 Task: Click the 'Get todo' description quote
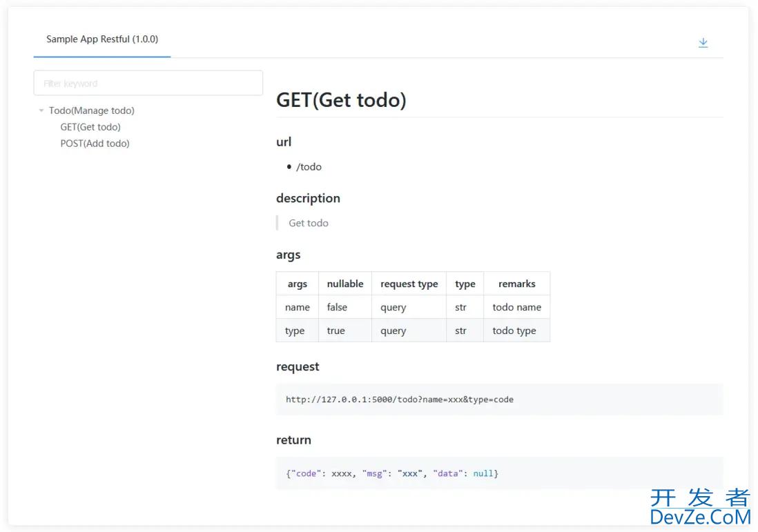(x=309, y=223)
